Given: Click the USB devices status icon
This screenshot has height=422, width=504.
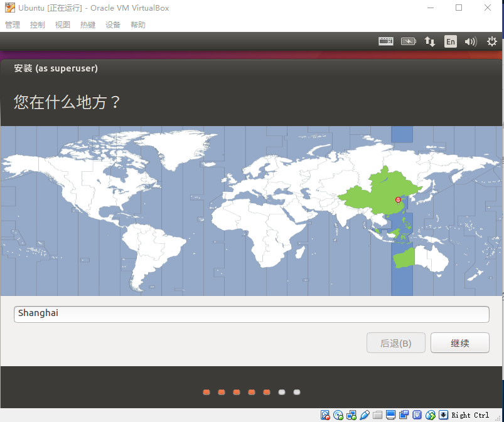Looking at the screenshot, I should tap(365, 415).
